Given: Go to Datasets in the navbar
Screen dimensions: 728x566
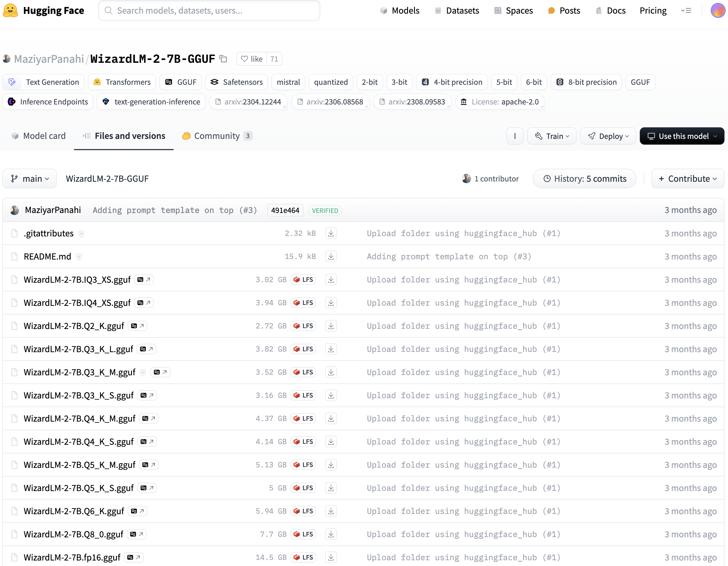Looking at the screenshot, I should pyautogui.click(x=457, y=11).
